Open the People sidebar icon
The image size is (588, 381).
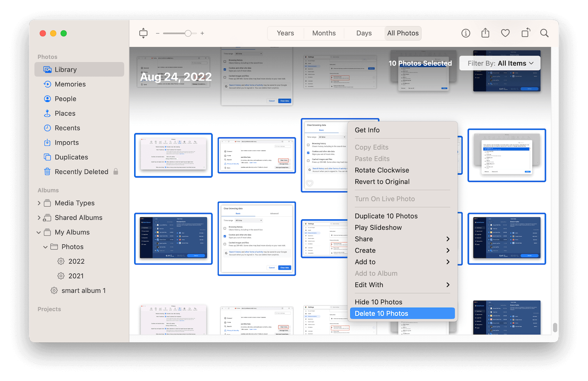(x=47, y=99)
